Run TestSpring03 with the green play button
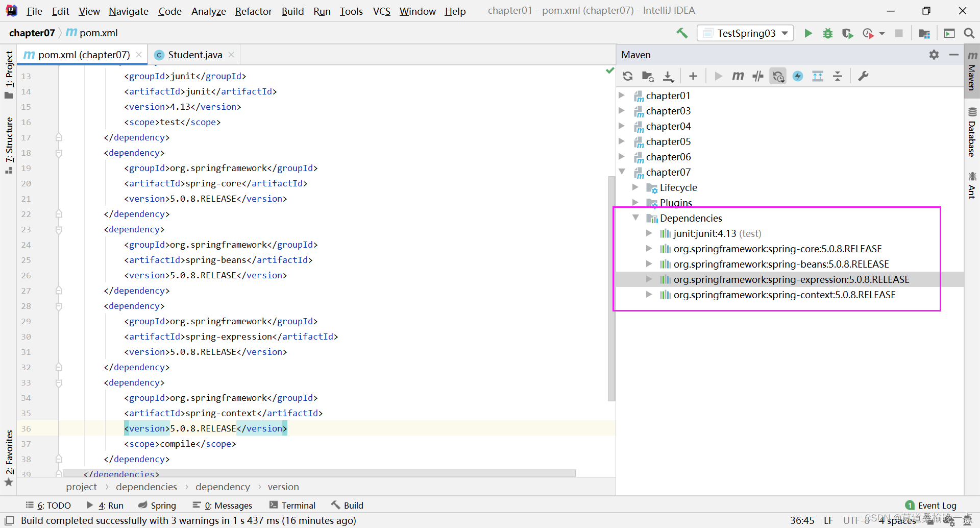980x528 pixels. (808, 33)
